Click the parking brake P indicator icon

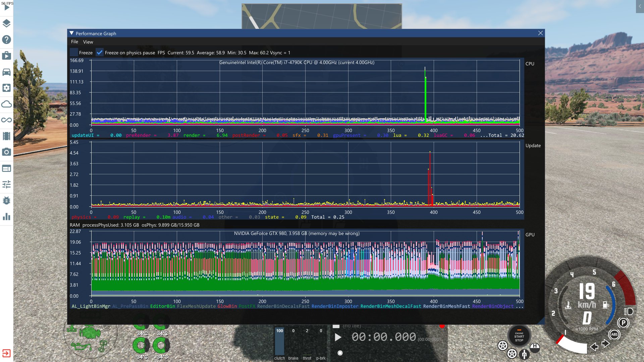click(623, 323)
